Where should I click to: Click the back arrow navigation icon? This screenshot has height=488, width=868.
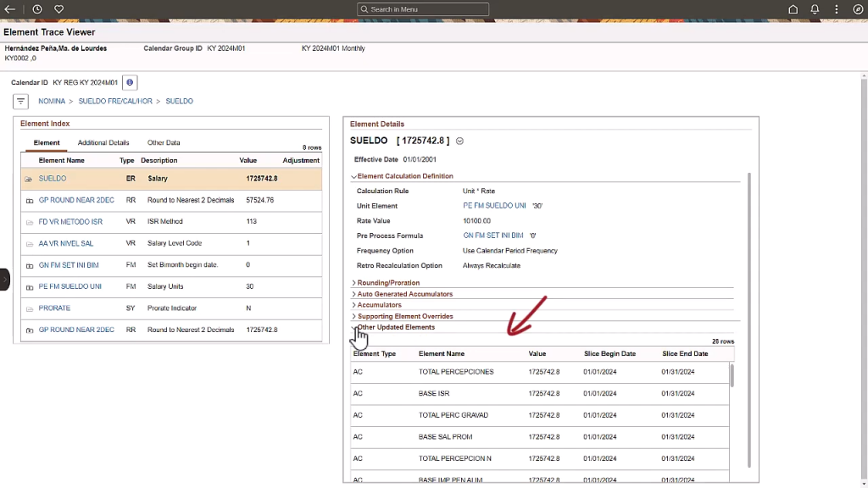(x=9, y=8)
